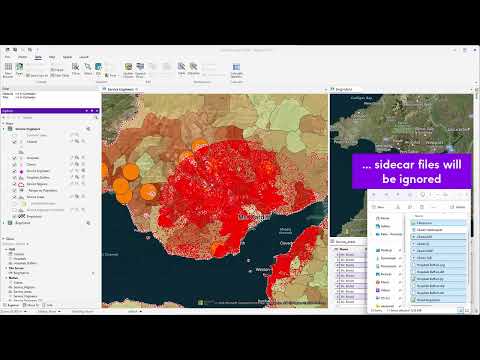The width and height of the screenshot is (480, 360).
Task: Switch to the Info panel tab
Action: point(48,305)
